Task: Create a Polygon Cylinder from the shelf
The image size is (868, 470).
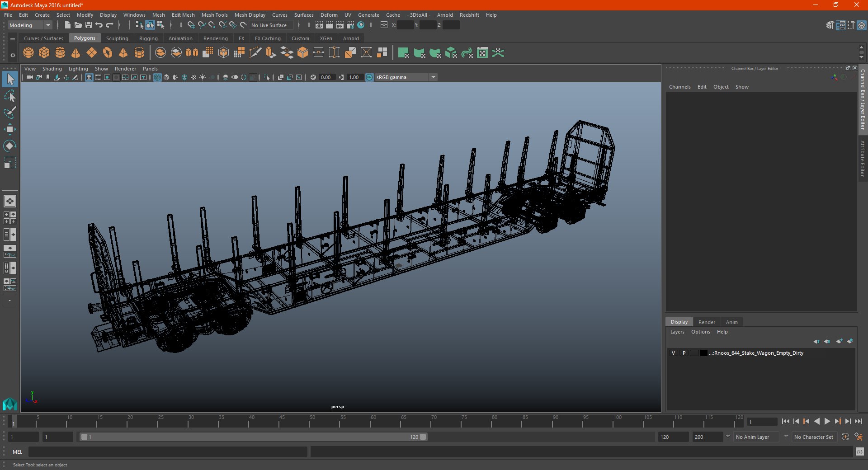Action: point(60,53)
